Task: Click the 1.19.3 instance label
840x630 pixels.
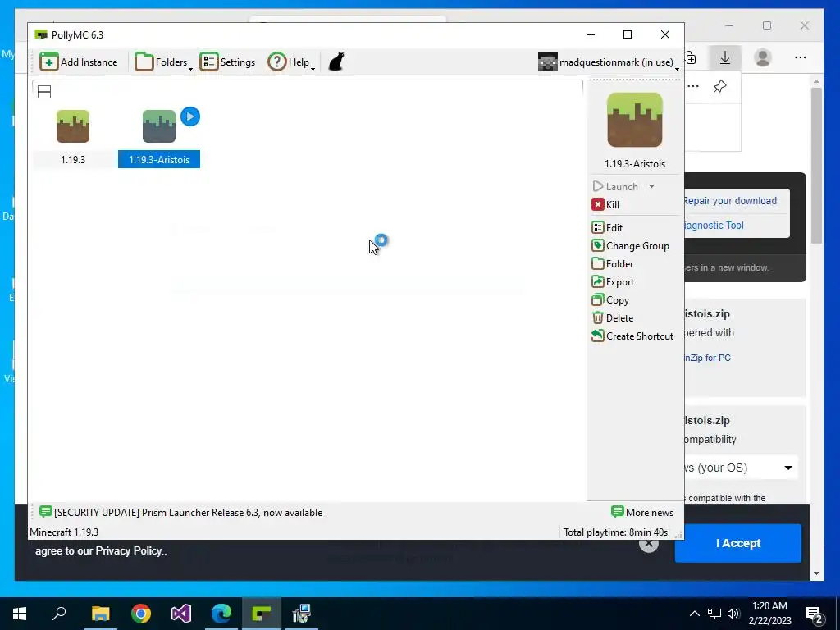Action: tap(73, 160)
